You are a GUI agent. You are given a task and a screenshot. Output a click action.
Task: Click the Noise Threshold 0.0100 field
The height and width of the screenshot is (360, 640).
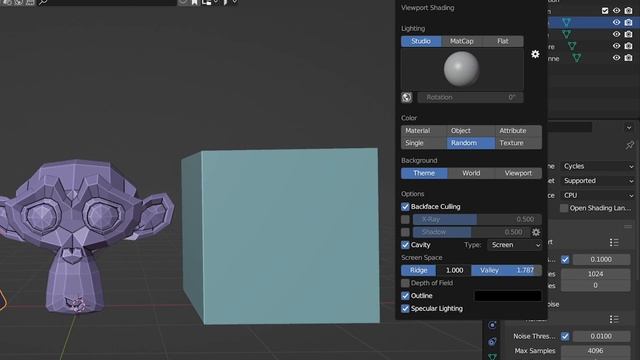601,336
